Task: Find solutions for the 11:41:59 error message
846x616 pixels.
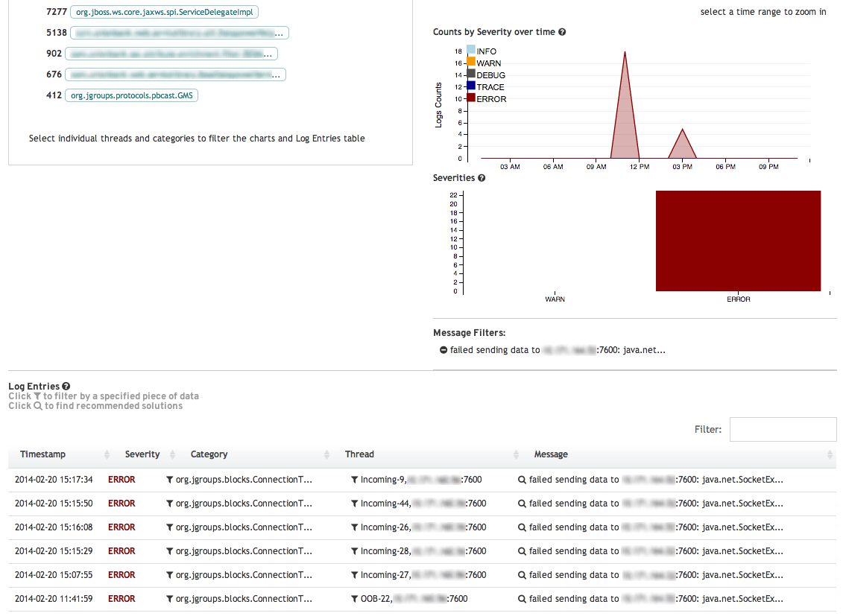Action: click(x=522, y=598)
